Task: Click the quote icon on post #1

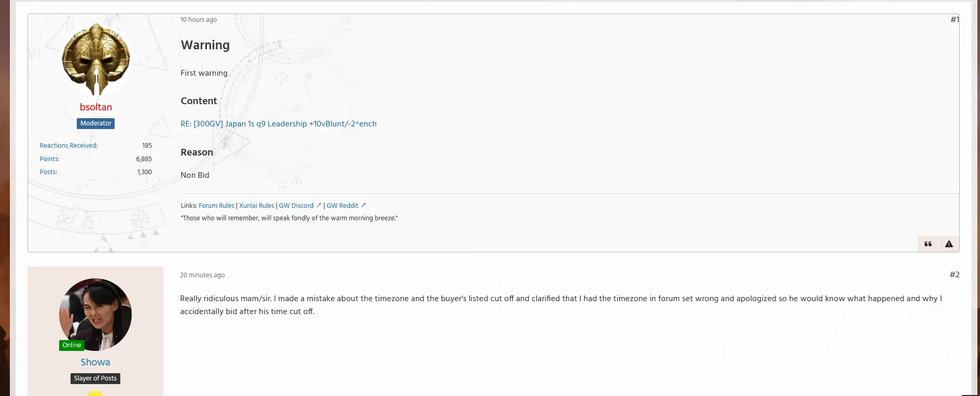Action: coord(928,244)
